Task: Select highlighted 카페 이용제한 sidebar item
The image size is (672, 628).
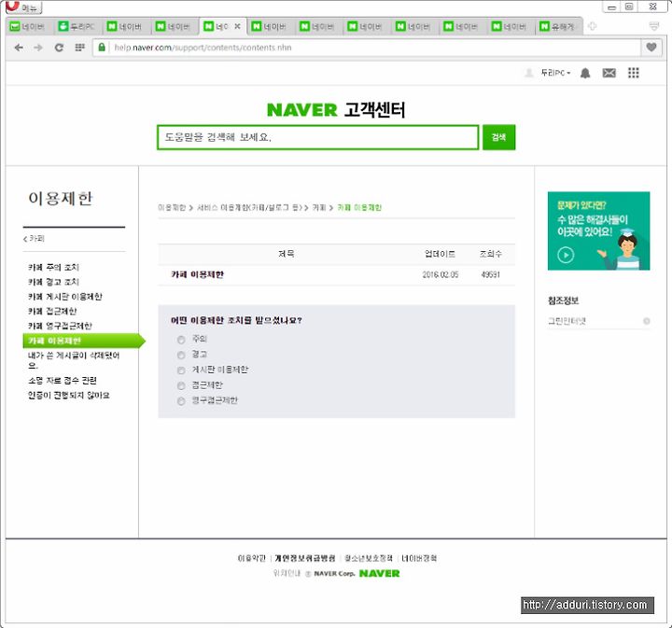Action: (x=84, y=341)
